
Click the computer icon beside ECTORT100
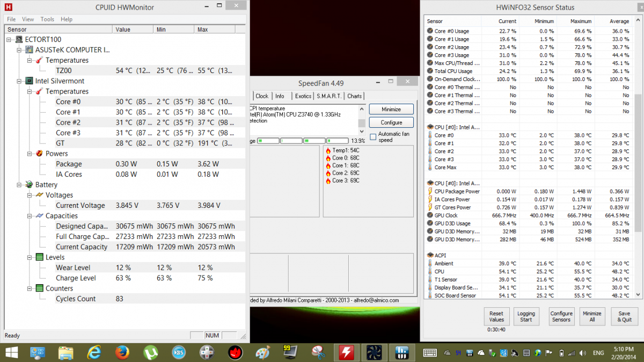(19, 40)
